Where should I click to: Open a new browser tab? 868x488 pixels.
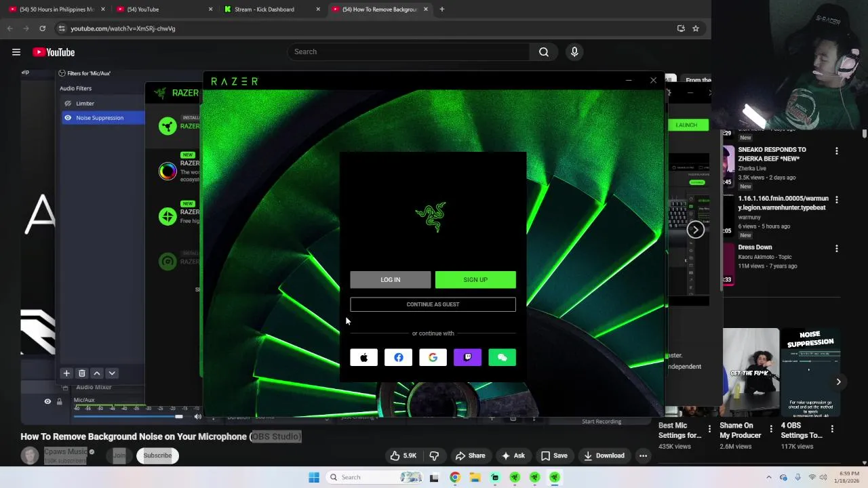click(441, 9)
